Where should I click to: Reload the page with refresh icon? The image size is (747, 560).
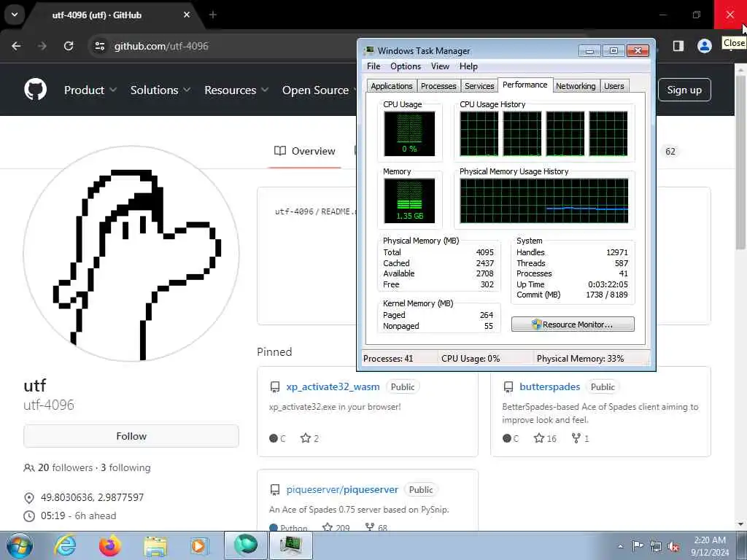point(69,46)
